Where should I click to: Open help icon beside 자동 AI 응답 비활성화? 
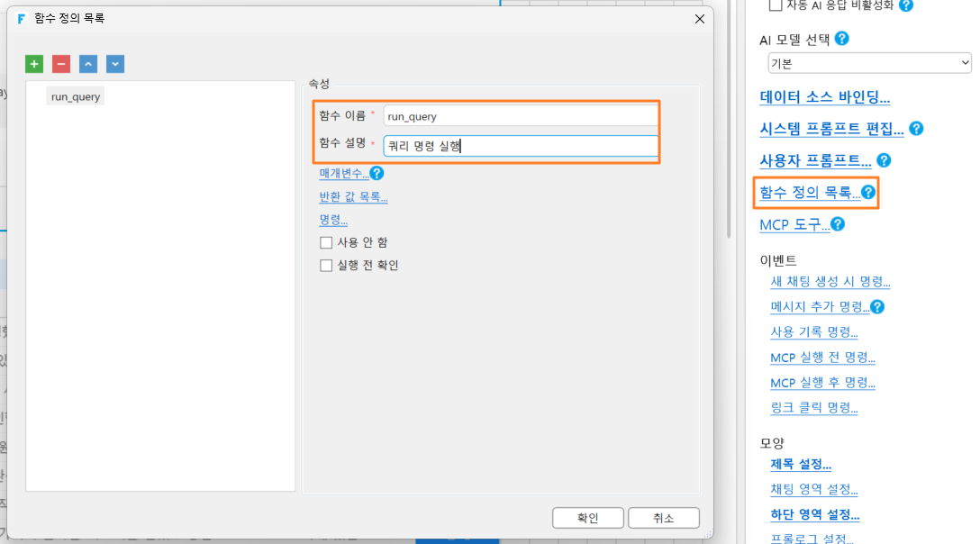(x=905, y=5)
